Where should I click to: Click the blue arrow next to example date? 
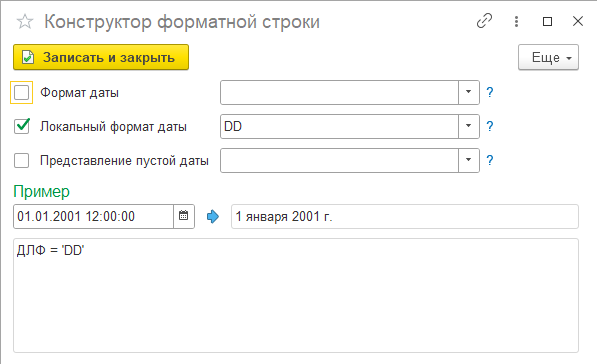[x=213, y=217]
